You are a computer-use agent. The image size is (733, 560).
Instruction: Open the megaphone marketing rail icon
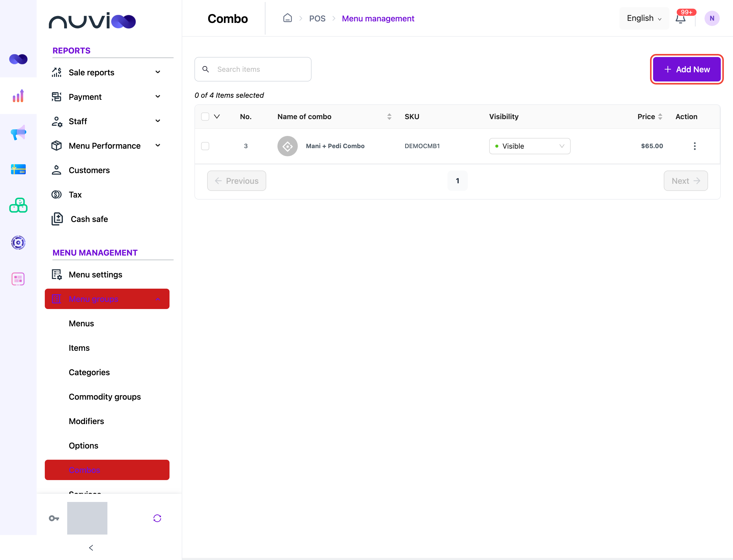tap(18, 133)
